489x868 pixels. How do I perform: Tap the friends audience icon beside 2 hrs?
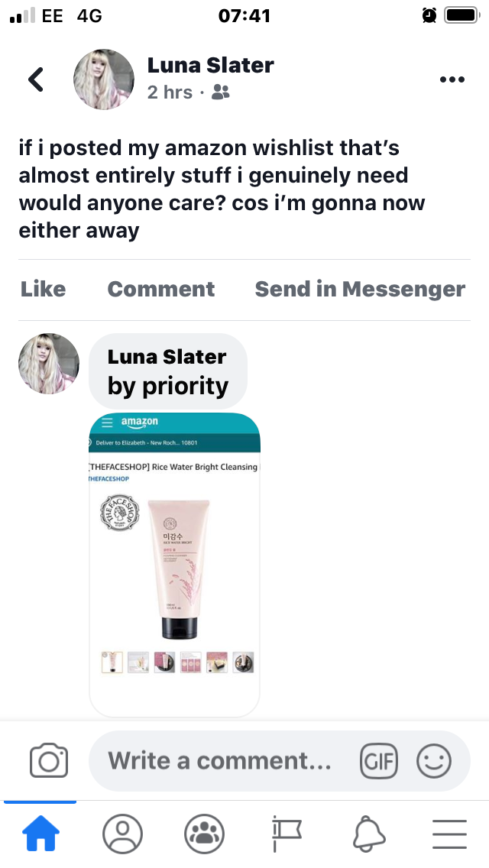point(220,92)
